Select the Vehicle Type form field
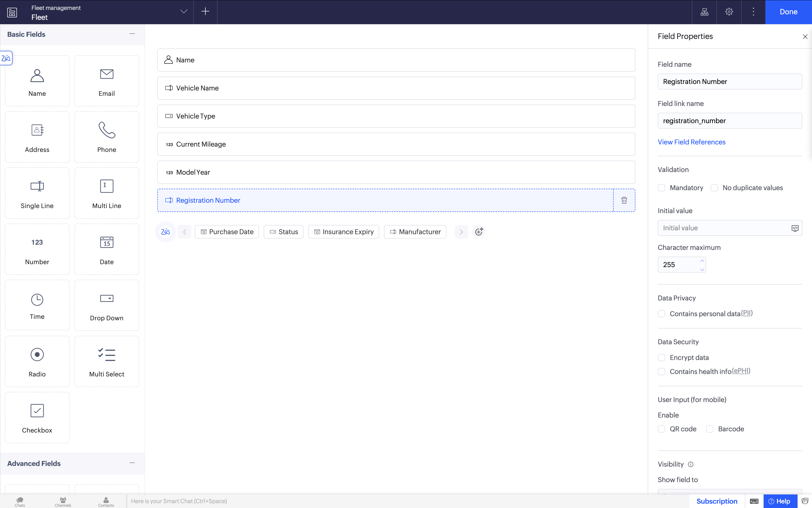This screenshot has height=508, width=812. pos(396,116)
